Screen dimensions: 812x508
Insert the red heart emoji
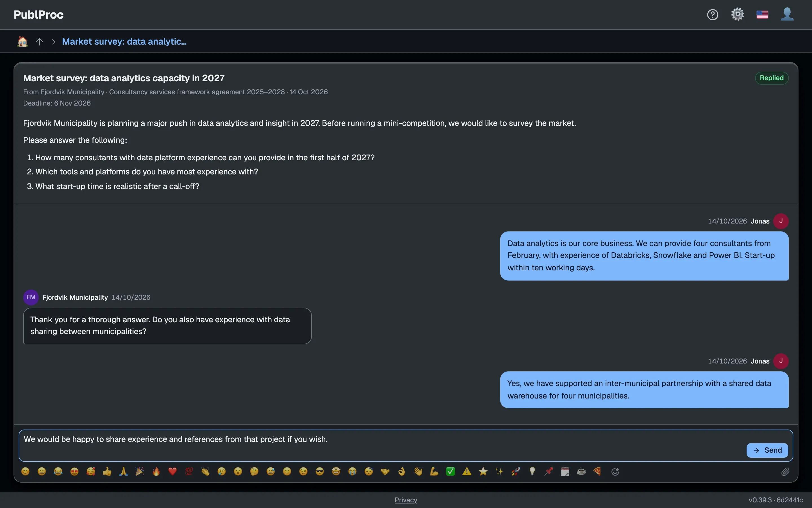pos(173,471)
